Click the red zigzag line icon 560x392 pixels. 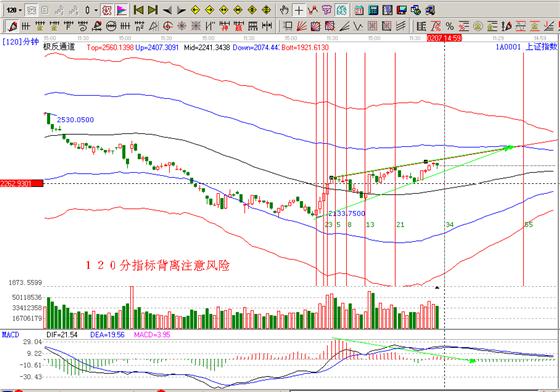coord(313,10)
